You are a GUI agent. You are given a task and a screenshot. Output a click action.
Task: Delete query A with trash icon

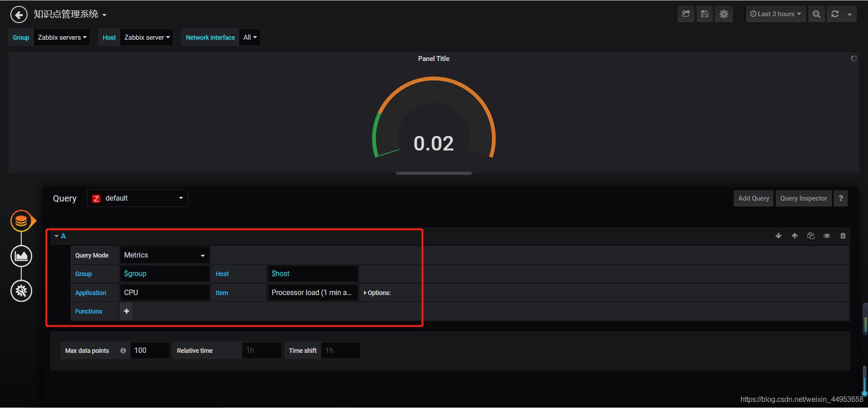click(843, 236)
